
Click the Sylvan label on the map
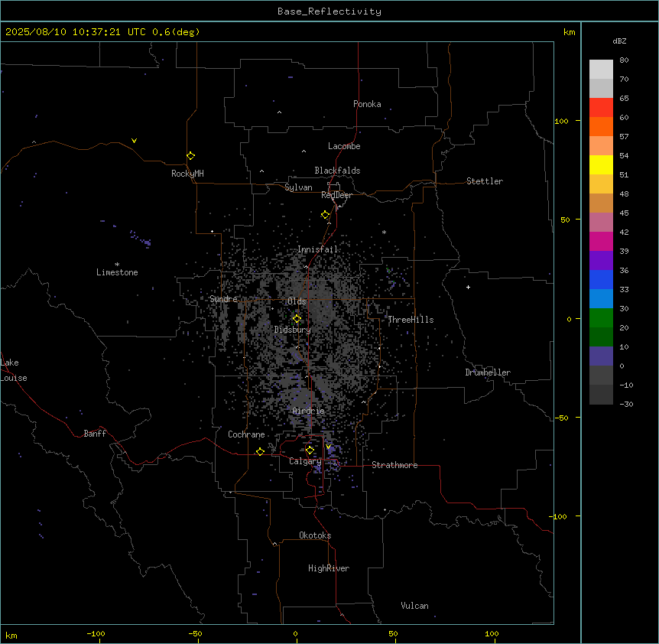click(298, 187)
